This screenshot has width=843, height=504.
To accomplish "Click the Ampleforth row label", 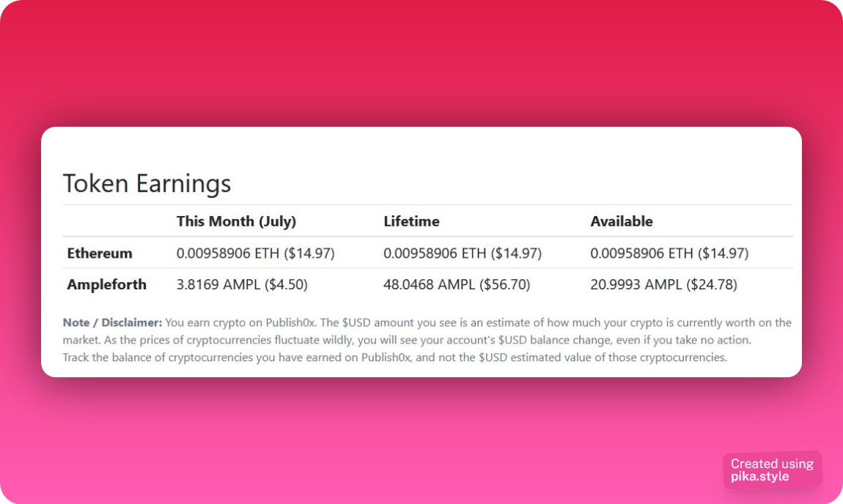I will [x=106, y=284].
